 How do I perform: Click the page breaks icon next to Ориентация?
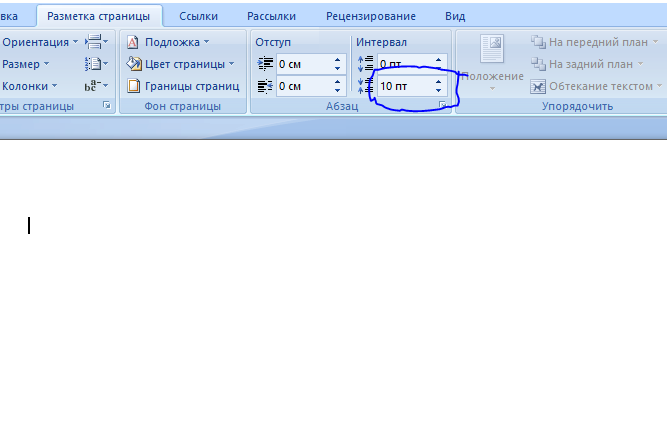point(96,42)
